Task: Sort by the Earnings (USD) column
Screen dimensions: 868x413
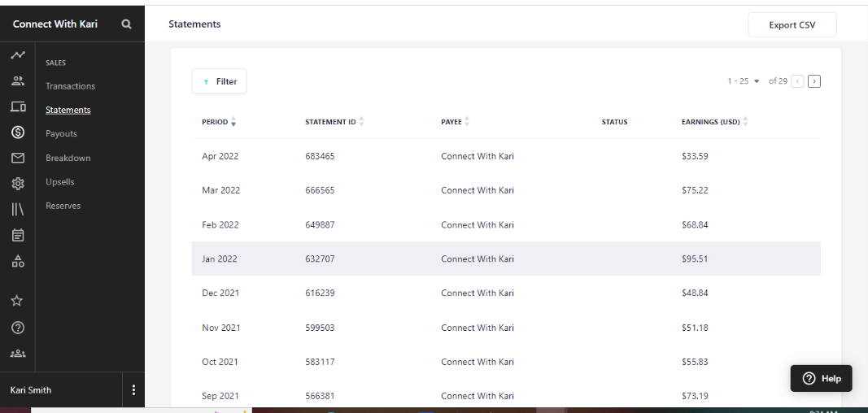Action: point(715,122)
